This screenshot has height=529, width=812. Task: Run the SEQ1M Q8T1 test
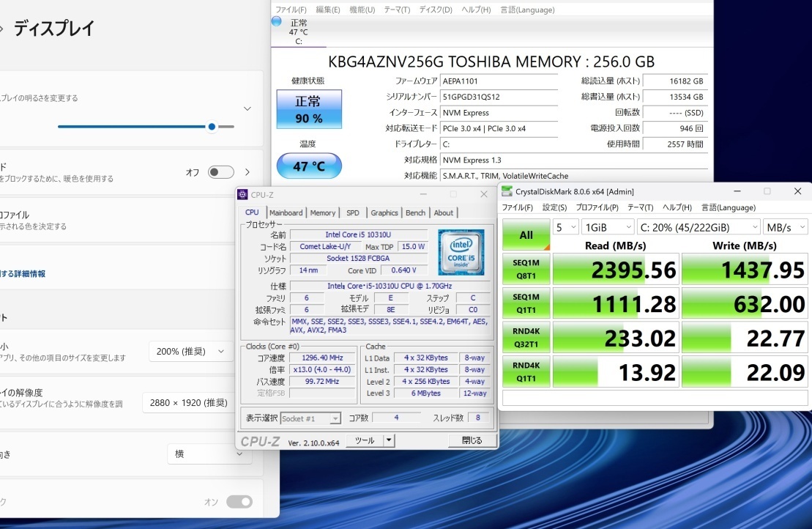coord(526,269)
